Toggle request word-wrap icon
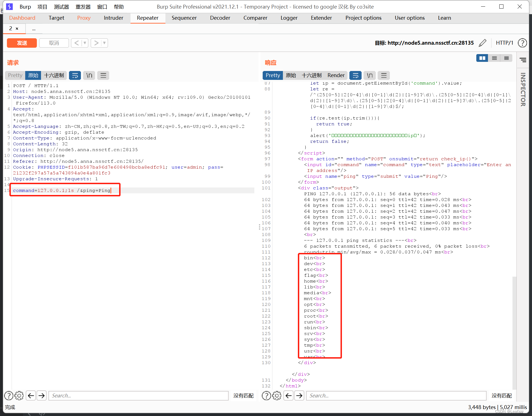532x416 pixels. point(75,75)
